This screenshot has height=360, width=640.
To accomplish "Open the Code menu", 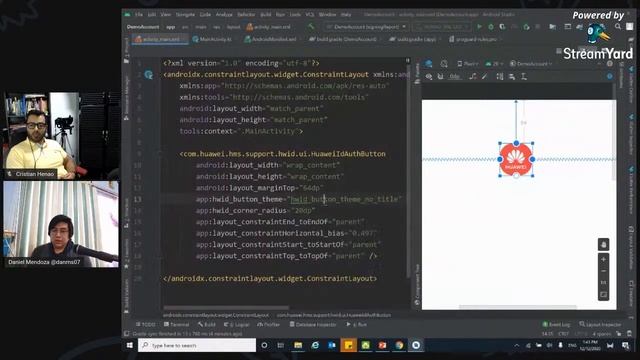I will point(205,14).
